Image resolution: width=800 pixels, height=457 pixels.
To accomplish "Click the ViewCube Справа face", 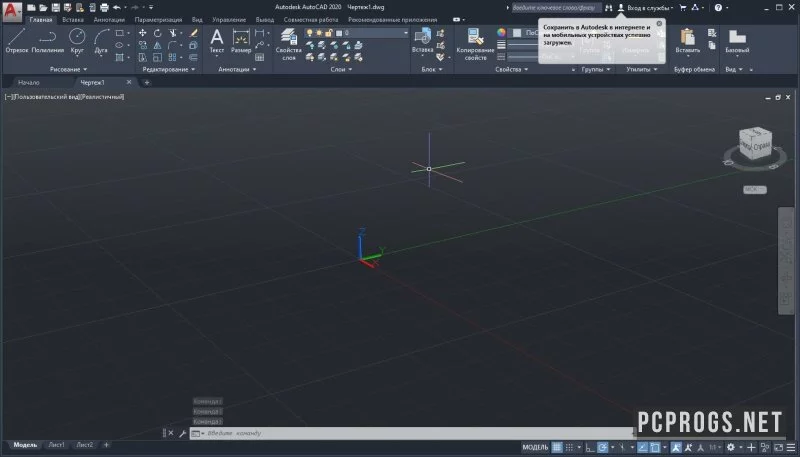I will 762,145.
